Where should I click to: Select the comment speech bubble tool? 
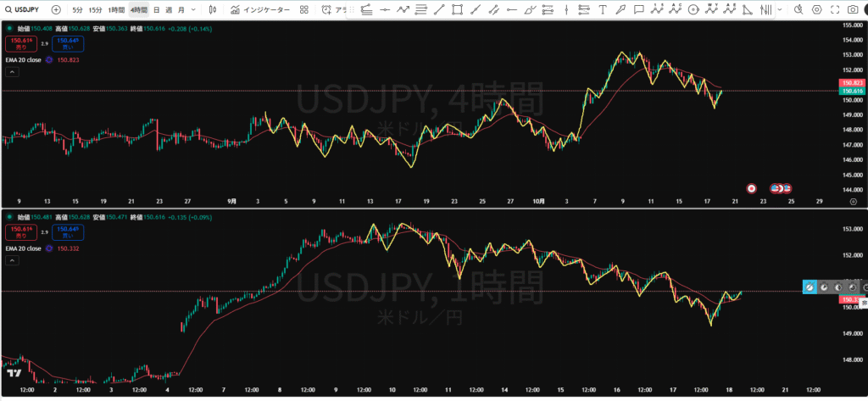[x=639, y=9]
